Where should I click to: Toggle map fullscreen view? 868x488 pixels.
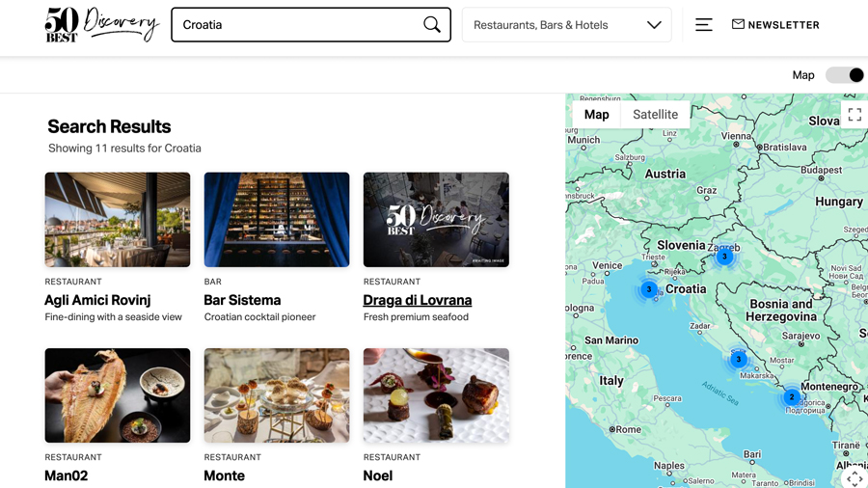[854, 115]
